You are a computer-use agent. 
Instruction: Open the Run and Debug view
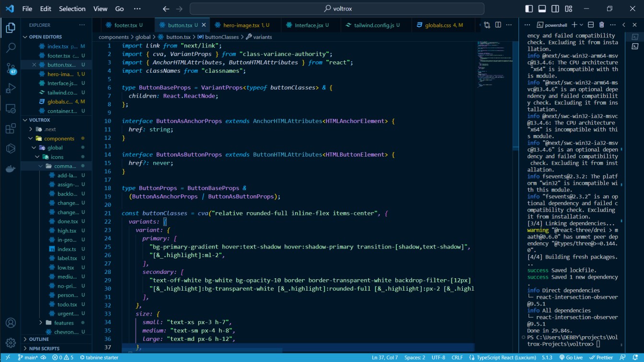coord(11,89)
